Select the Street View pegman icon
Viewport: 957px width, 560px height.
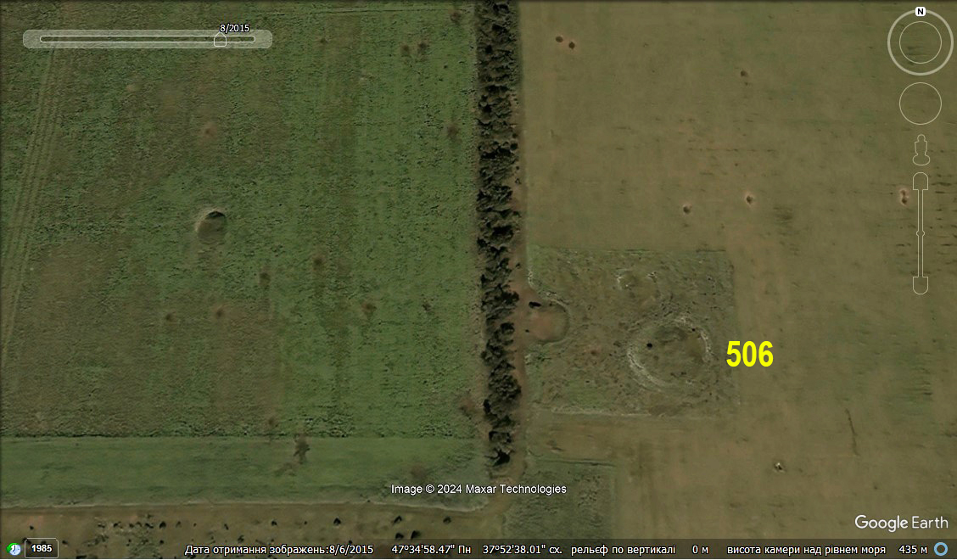[921, 151]
